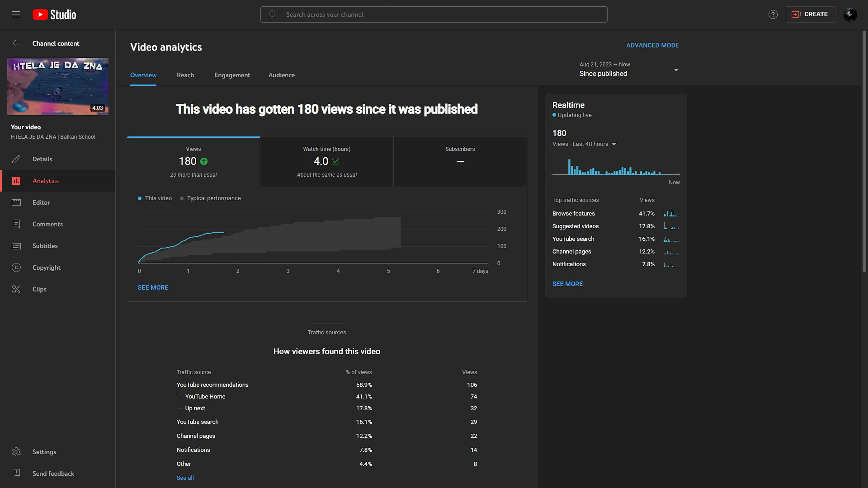Select the Views metric card

[x=193, y=162]
